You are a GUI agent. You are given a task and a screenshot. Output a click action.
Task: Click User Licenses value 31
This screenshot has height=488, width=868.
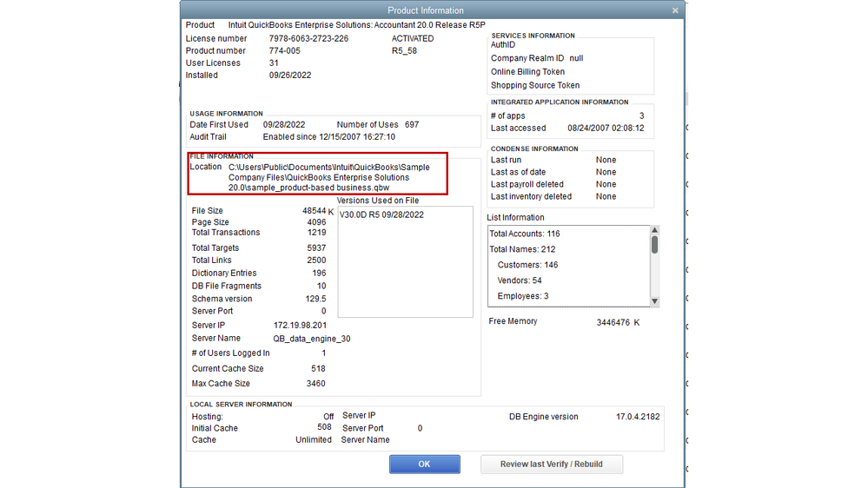[x=274, y=63]
